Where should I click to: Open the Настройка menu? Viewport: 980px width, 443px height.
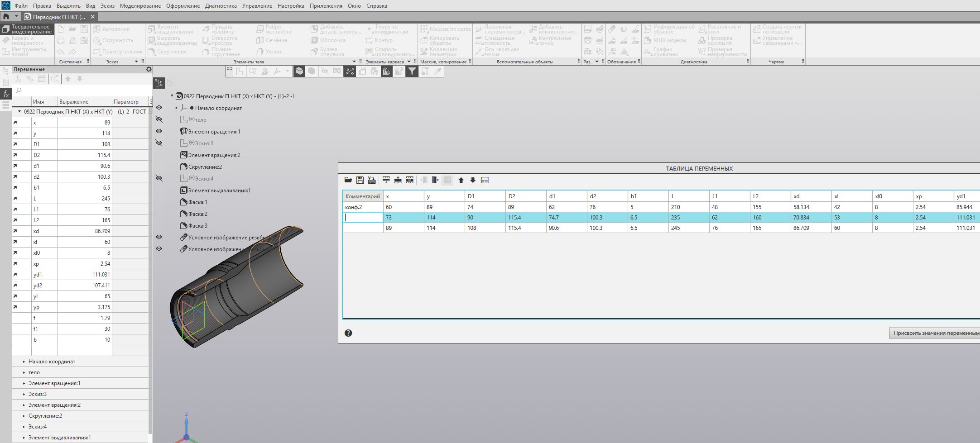click(x=291, y=6)
